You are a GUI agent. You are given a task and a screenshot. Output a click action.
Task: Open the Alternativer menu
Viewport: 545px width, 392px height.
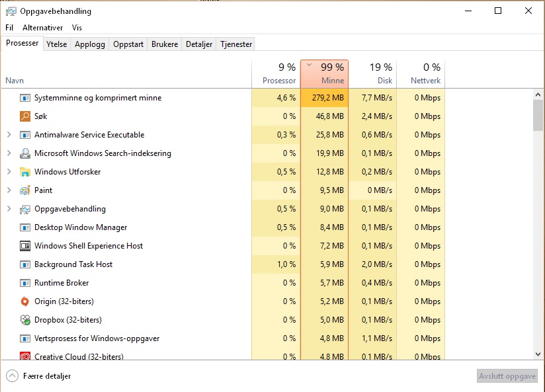pyautogui.click(x=43, y=28)
